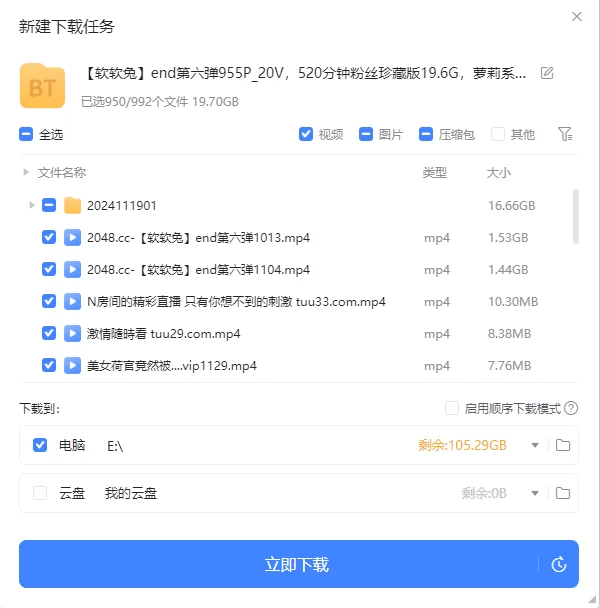Toggle the 全选 select-all checkbox
Image resolution: width=600 pixels, height=608 pixels.
click(26, 134)
